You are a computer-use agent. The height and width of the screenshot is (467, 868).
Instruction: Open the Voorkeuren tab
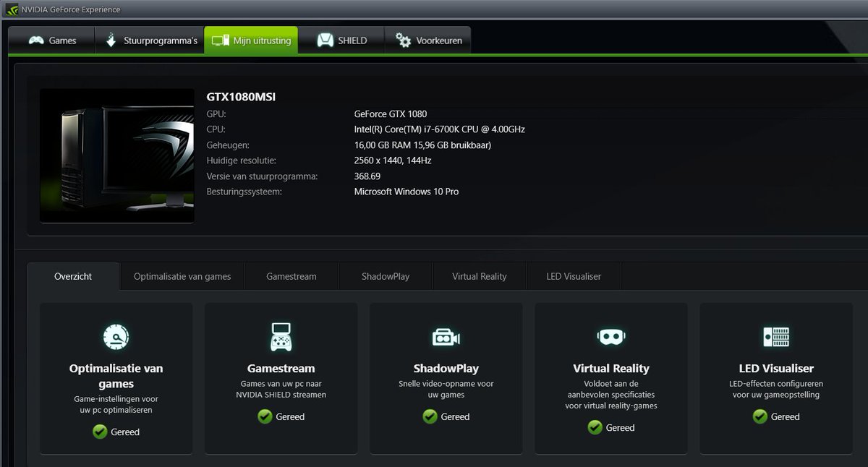click(427, 40)
